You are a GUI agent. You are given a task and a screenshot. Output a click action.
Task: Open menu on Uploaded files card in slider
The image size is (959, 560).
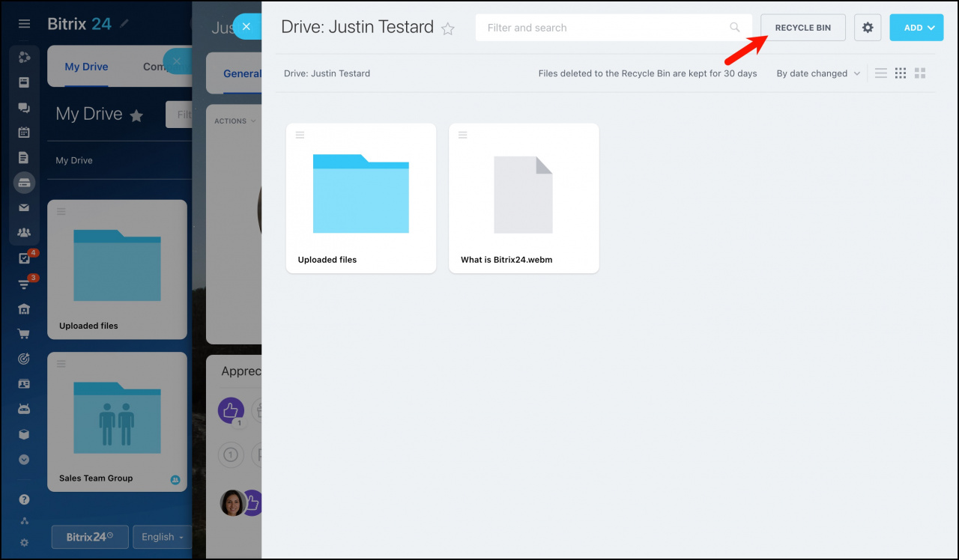(x=300, y=135)
